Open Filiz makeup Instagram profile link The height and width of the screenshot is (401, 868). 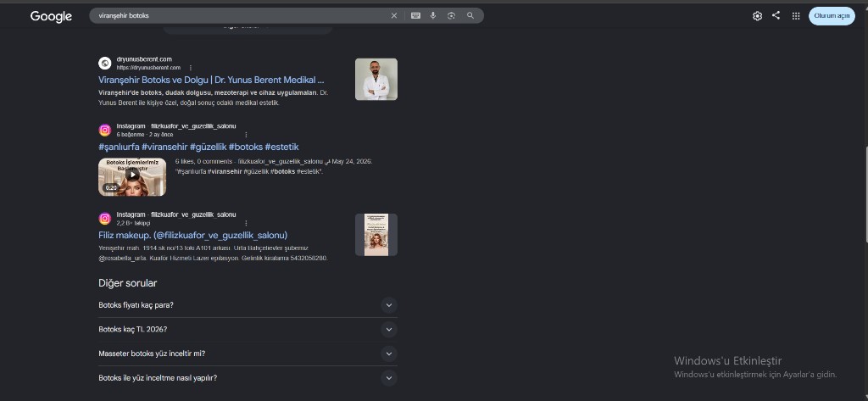click(192, 235)
